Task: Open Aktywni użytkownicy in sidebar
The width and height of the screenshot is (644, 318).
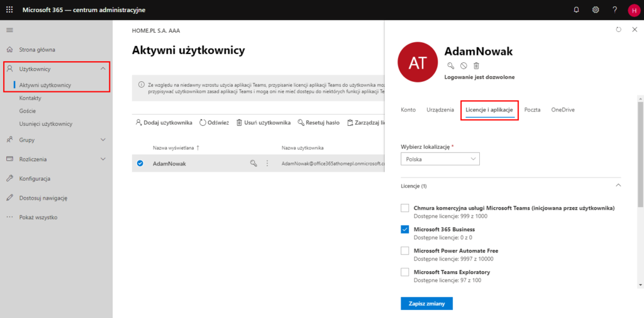Action: click(45, 85)
